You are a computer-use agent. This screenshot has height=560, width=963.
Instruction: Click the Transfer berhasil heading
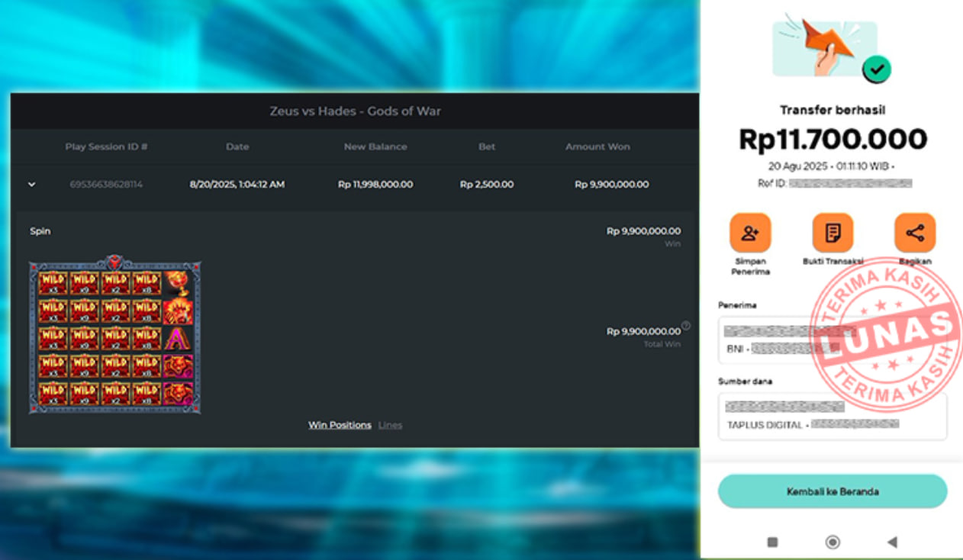pyautogui.click(x=833, y=111)
